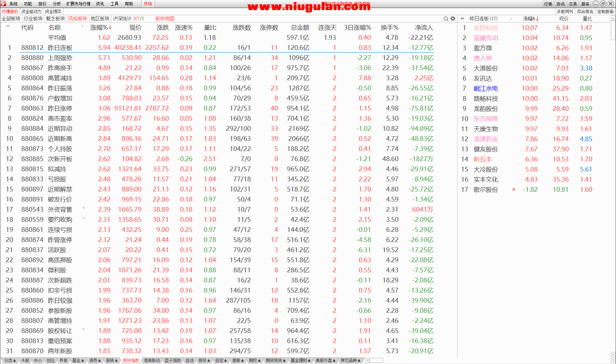The width and height of the screenshot is (616, 364).
Task: Open the 工具 menu
Action: click(114, 4)
